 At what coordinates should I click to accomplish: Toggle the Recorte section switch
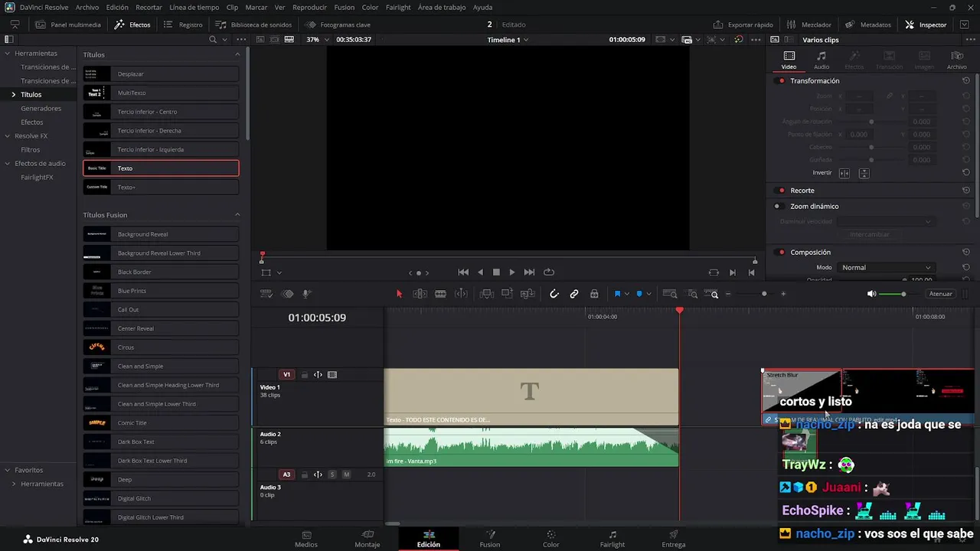pos(781,191)
